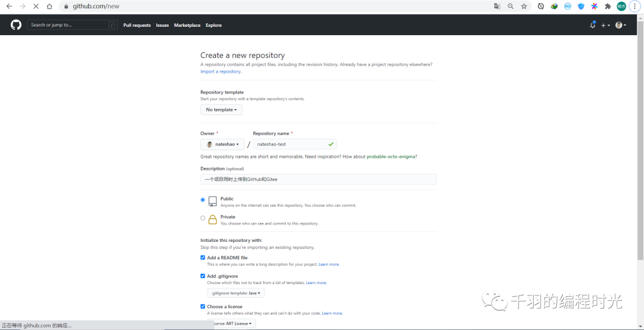Stop page loading with the X button
Viewport: 644px width, 330px height.
pos(36,7)
